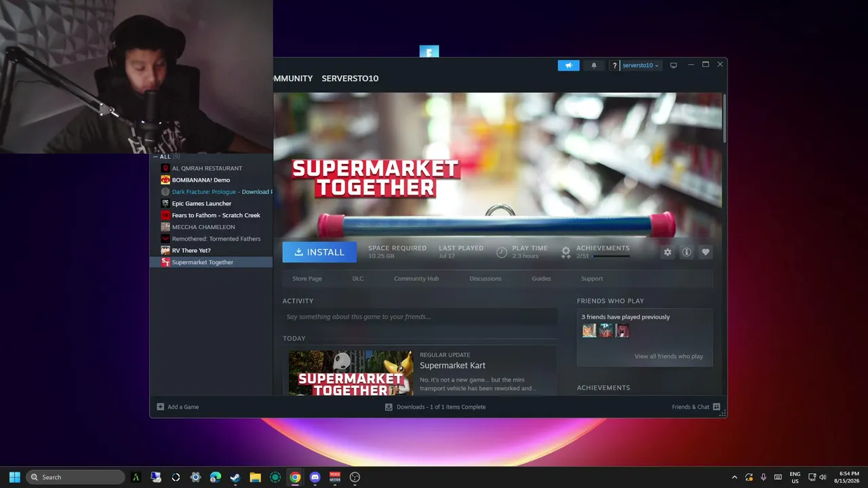Click the Steam content scrollbar
The width and height of the screenshot is (868, 488).
(x=724, y=119)
